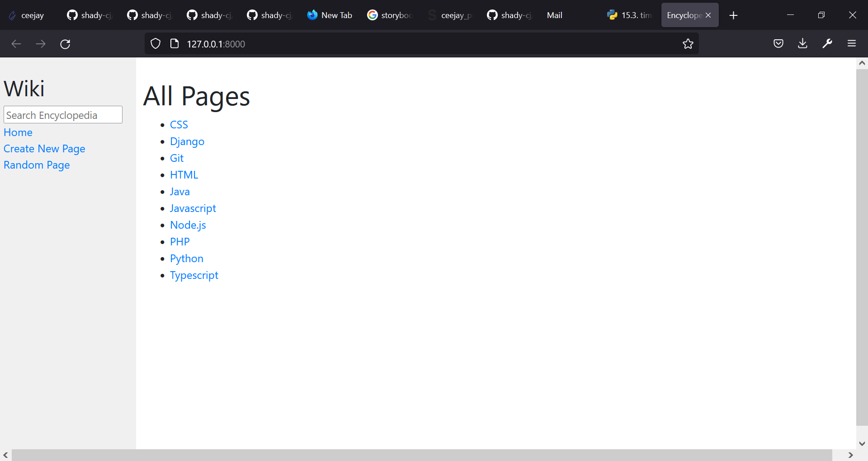Screen dimensions: 868x461
Task: Open the Firefox application menu
Action: click(852, 44)
